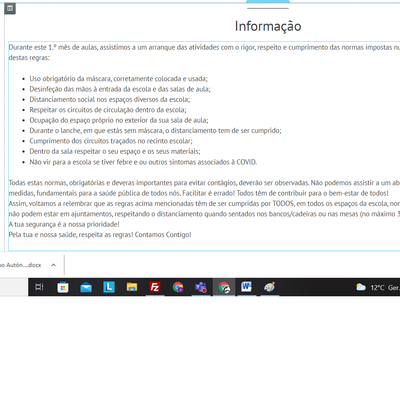400x400 pixels.
Task: Open File Explorer from the taskbar
Action: point(132,287)
